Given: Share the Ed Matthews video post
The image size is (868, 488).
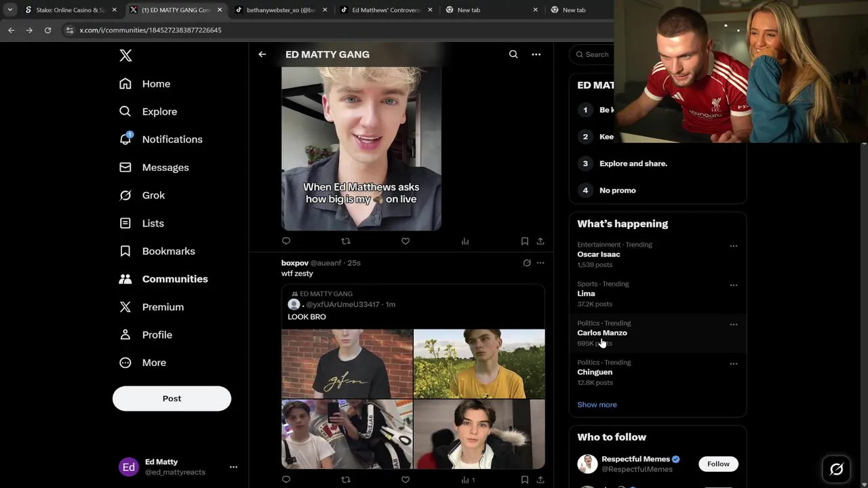Looking at the screenshot, I should (540, 241).
